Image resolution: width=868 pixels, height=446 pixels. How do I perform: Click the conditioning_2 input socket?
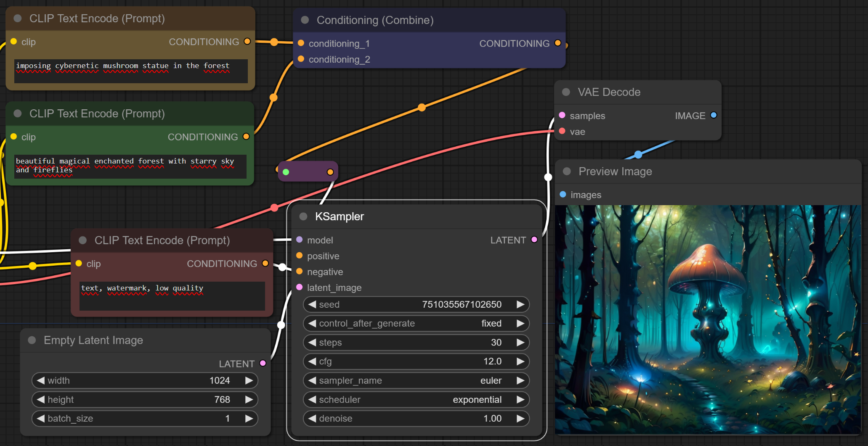301,59
